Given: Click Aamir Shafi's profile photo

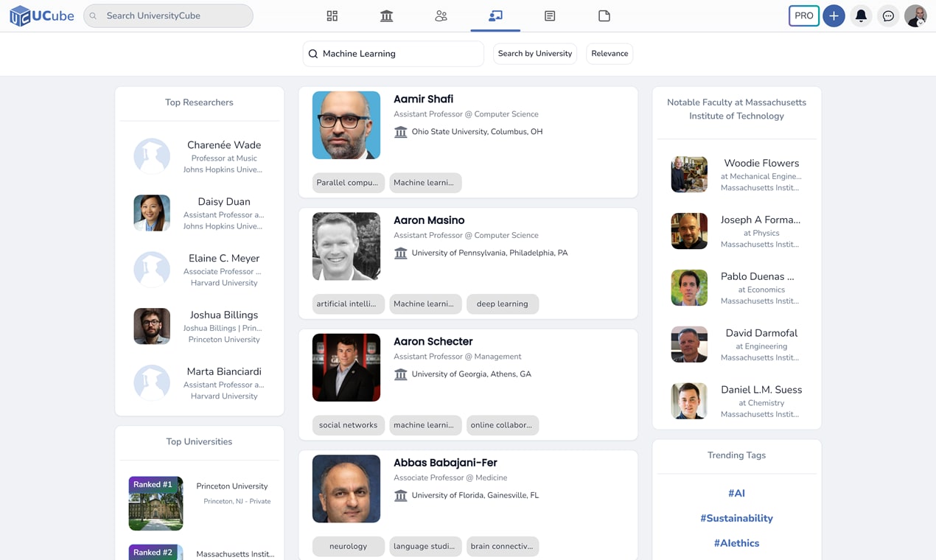Looking at the screenshot, I should [346, 125].
